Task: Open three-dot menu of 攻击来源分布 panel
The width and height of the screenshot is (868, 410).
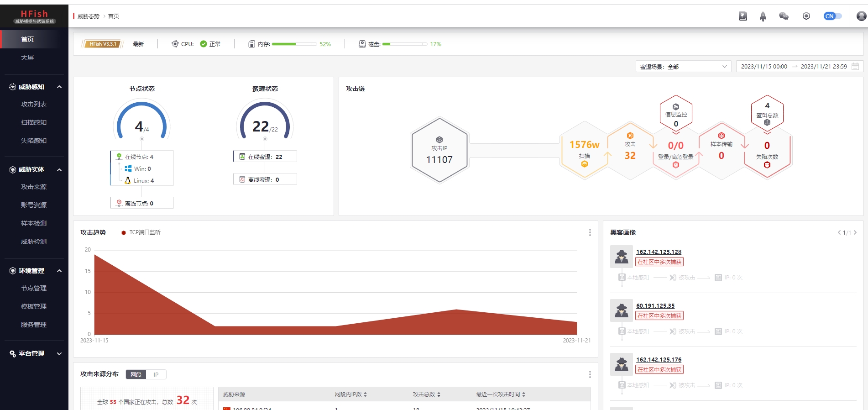Action: [590, 374]
